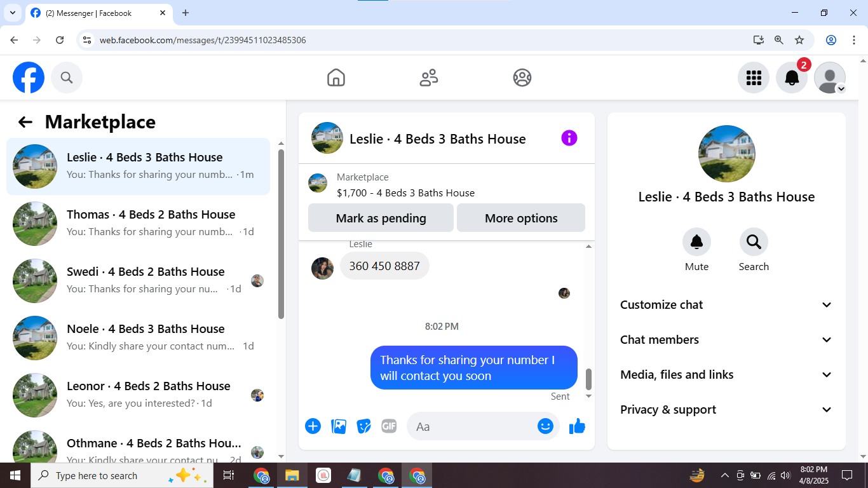Open Leonor · 4 Beds 2 Baths House conversation
Viewport: 868px width, 488px height.
click(138, 395)
